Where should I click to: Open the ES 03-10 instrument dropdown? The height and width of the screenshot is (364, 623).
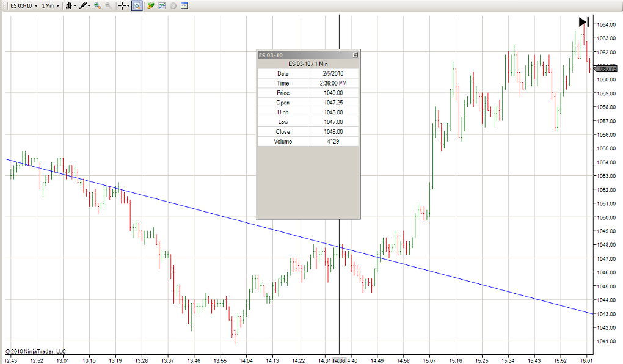[24, 6]
